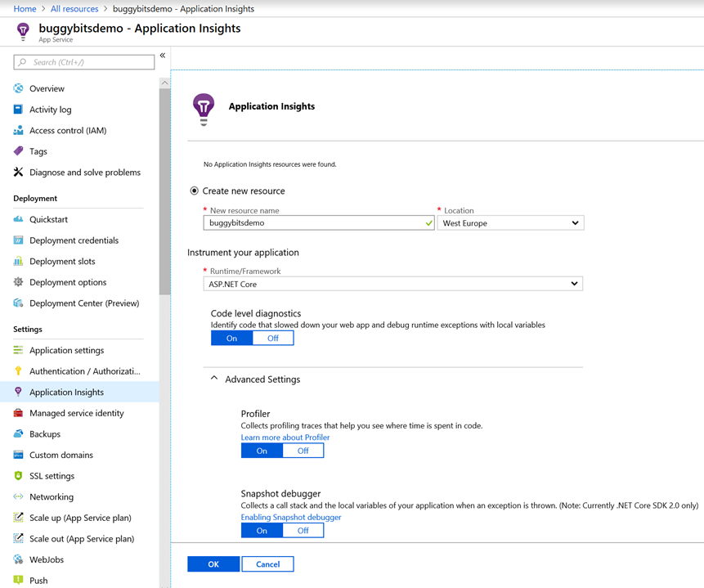Open the Overview menu item
704x588 pixels.
coord(79,88)
